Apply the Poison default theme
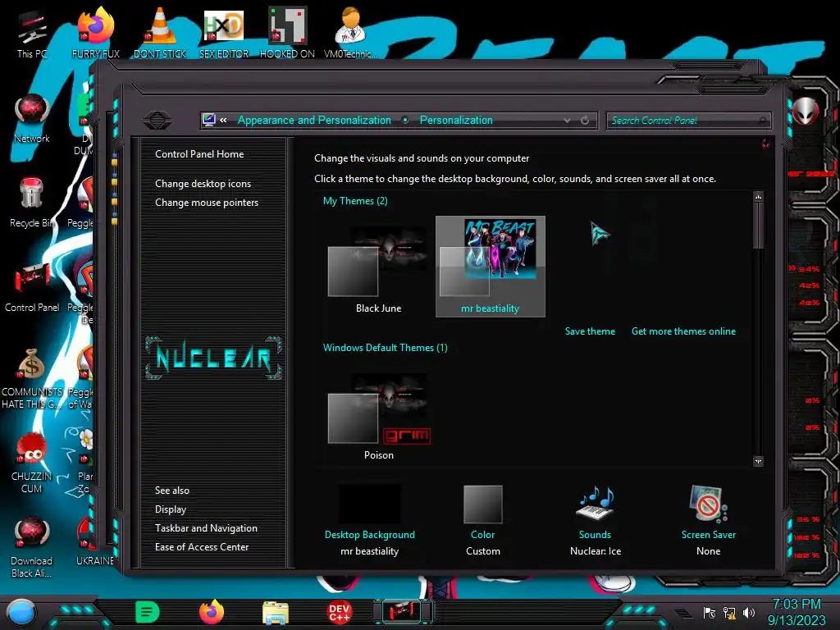 [378, 414]
